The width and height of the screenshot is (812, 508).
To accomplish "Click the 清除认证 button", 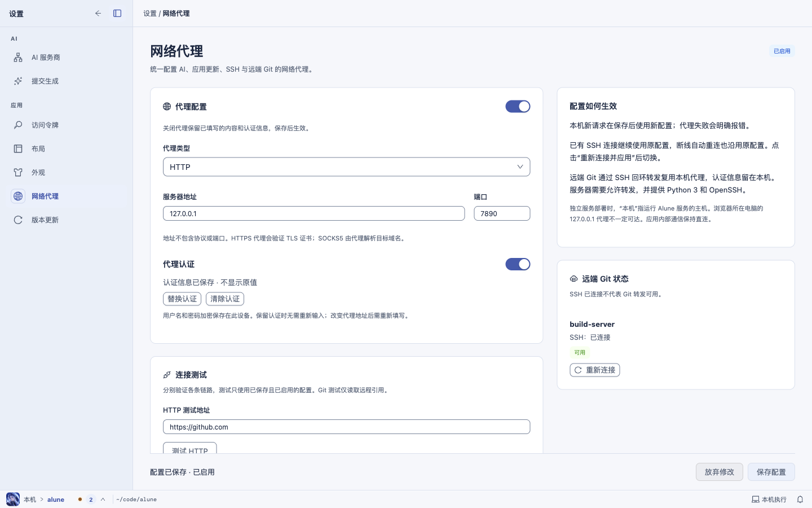I will coord(225,299).
